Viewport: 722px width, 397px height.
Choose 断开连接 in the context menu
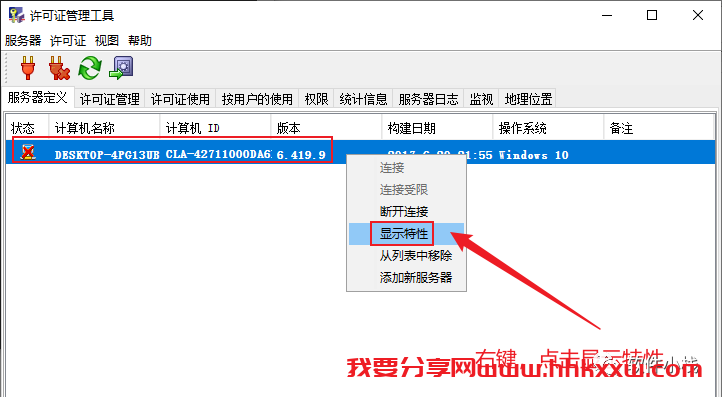coord(406,211)
